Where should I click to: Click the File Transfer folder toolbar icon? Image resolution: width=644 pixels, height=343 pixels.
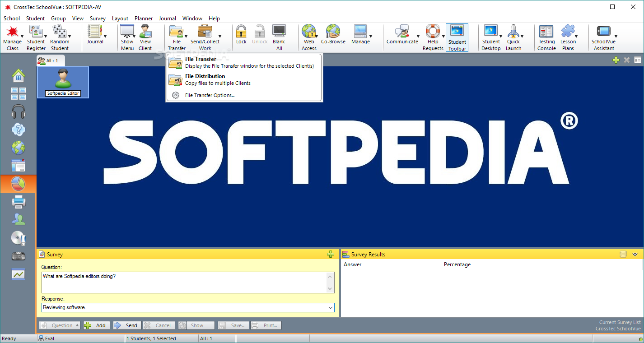tap(176, 32)
